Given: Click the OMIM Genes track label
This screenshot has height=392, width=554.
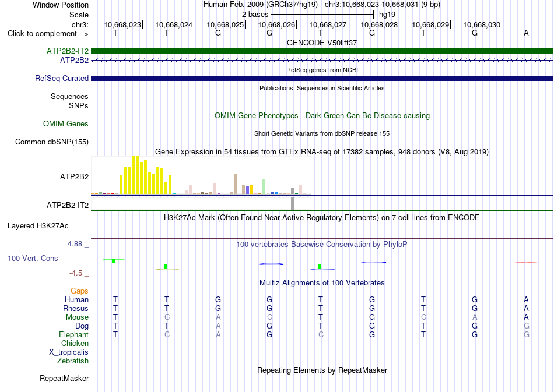Looking at the screenshot, I should pyautogui.click(x=66, y=124).
